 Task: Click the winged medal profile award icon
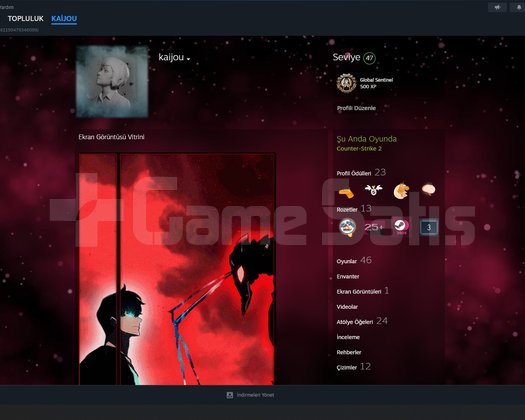coord(373,190)
